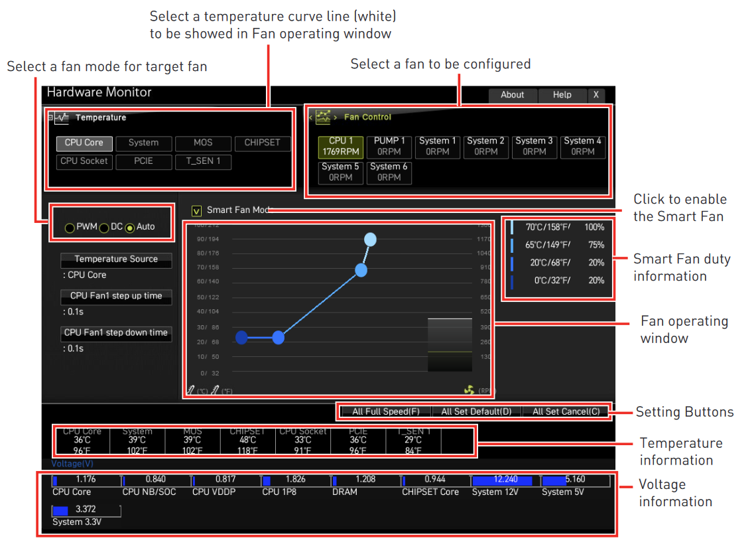
Task: Choose the System 3 fan tab
Action: coord(535,146)
